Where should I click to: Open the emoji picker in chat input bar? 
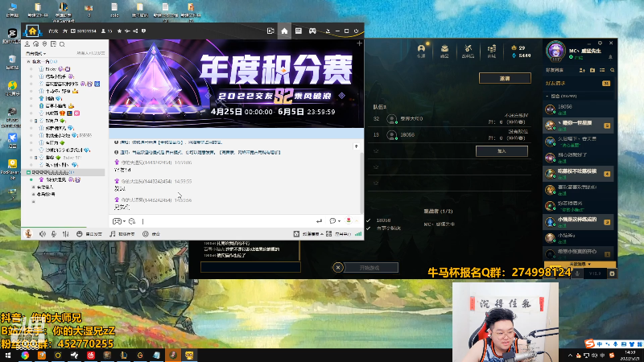pyautogui.click(x=132, y=221)
